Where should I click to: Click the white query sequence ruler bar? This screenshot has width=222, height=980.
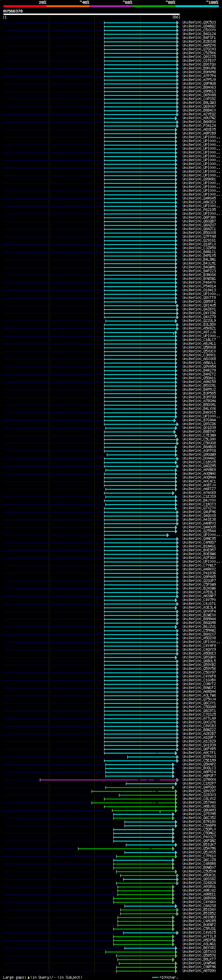(x=92, y=15)
